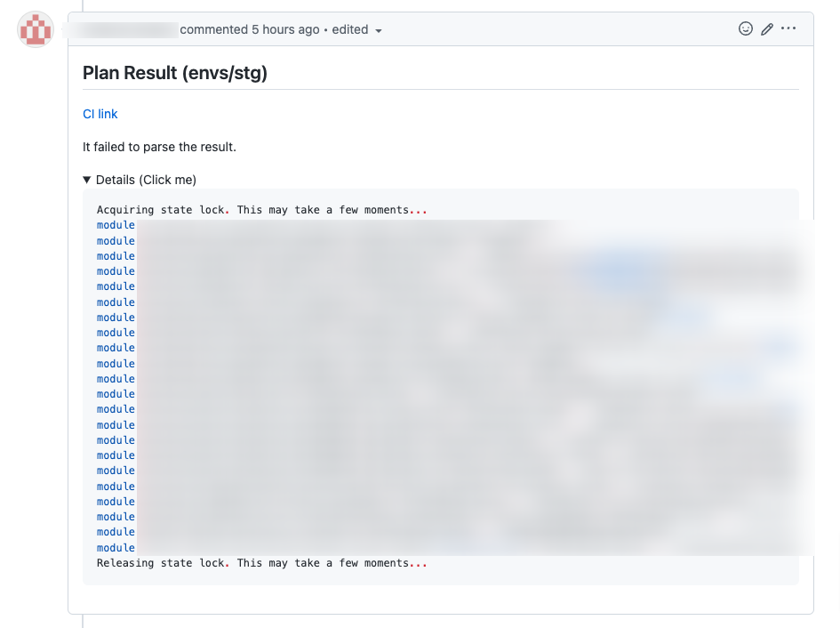The width and height of the screenshot is (840, 628).
Task: Toggle the Details disclosure triangle
Action: pyautogui.click(x=86, y=179)
